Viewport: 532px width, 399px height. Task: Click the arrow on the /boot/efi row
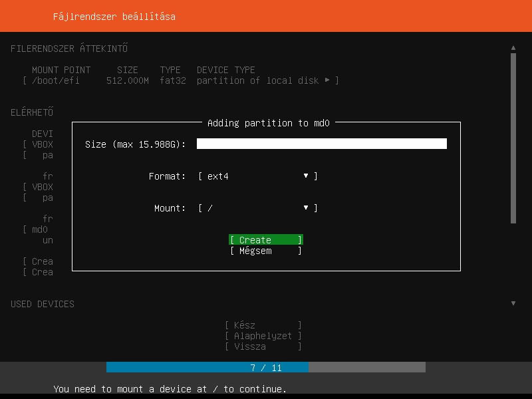pos(327,80)
